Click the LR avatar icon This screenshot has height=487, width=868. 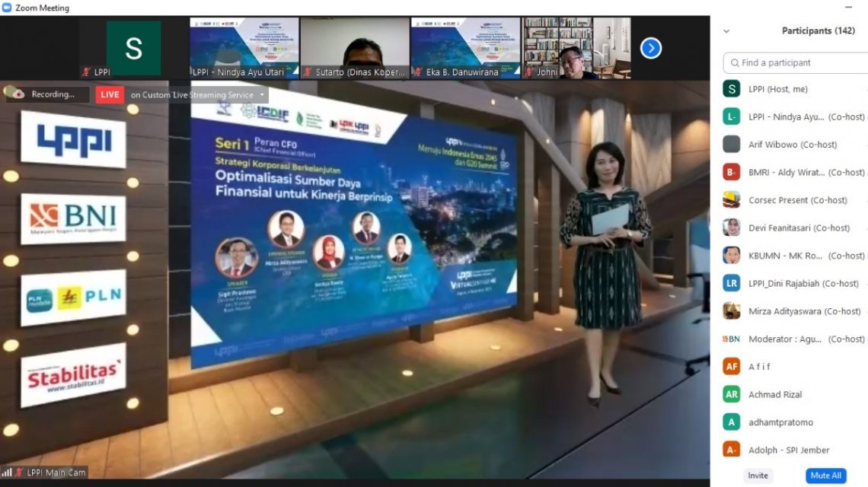click(x=732, y=283)
